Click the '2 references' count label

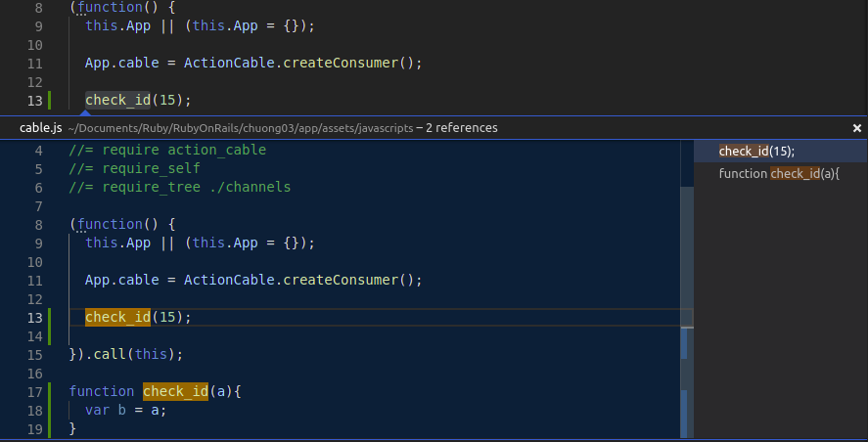[461, 128]
